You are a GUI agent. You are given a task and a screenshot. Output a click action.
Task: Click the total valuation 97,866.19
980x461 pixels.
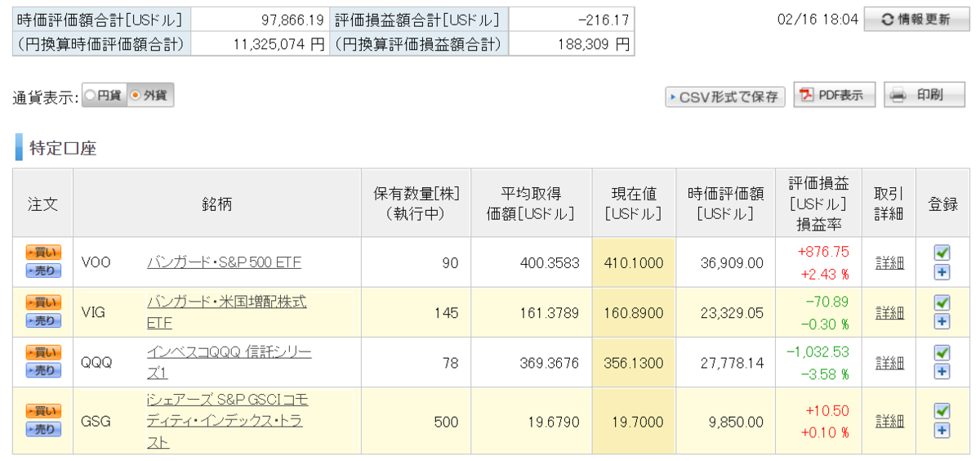(x=292, y=20)
